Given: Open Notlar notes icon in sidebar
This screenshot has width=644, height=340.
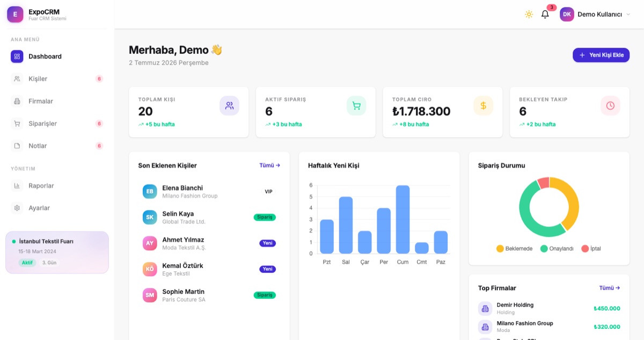Looking at the screenshot, I should (17, 146).
